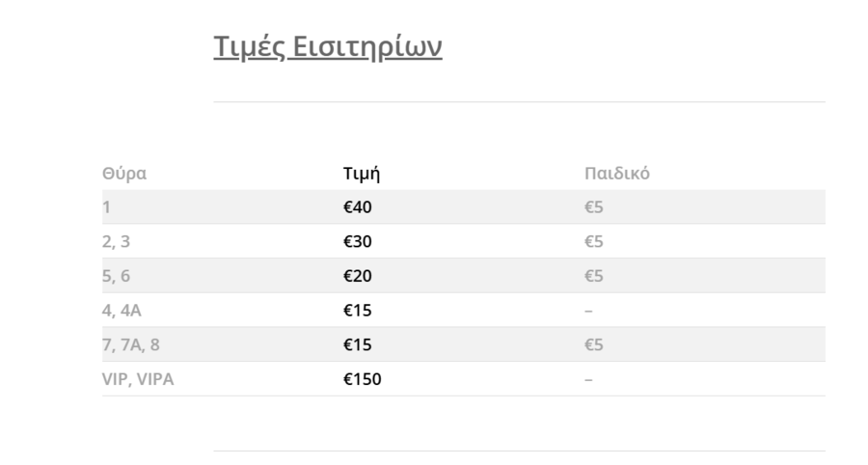Click the €150 VIP price
The image size is (868, 465).
click(362, 379)
